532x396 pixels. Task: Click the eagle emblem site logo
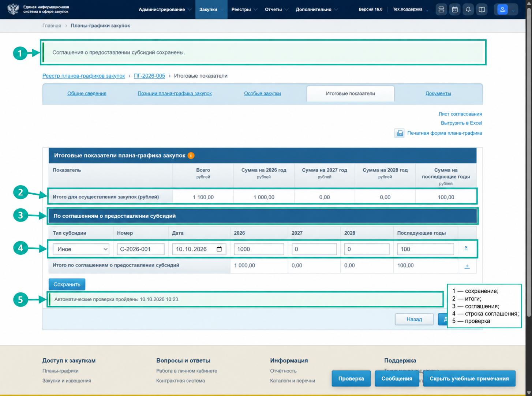click(13, 9)
